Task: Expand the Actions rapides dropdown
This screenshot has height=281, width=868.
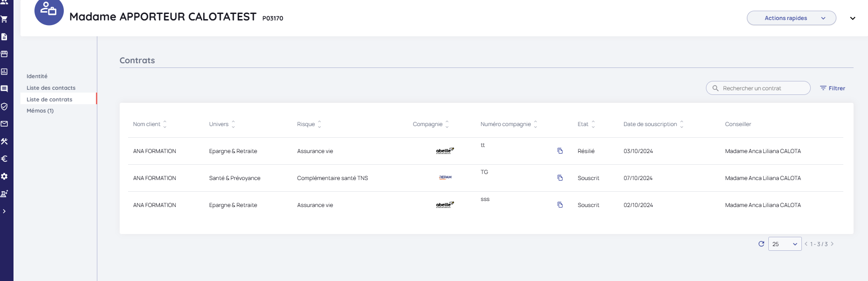Action: point(791,18)
